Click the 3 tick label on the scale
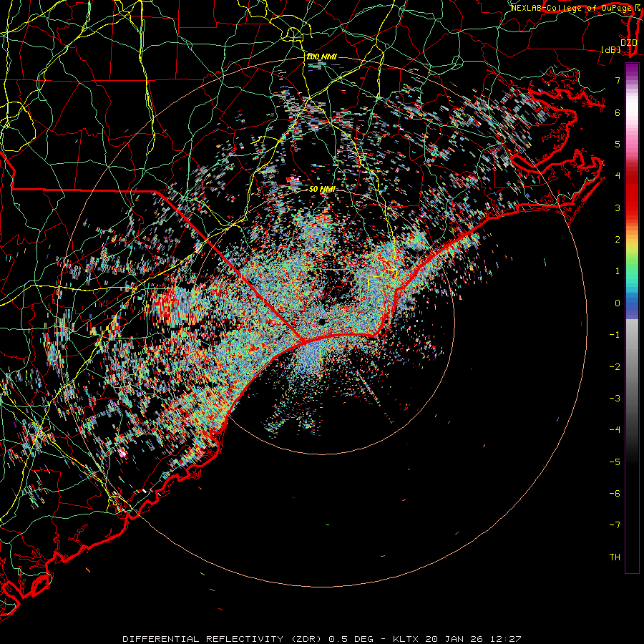The width and height of the screenshot is (644, 644). [618, 208]
